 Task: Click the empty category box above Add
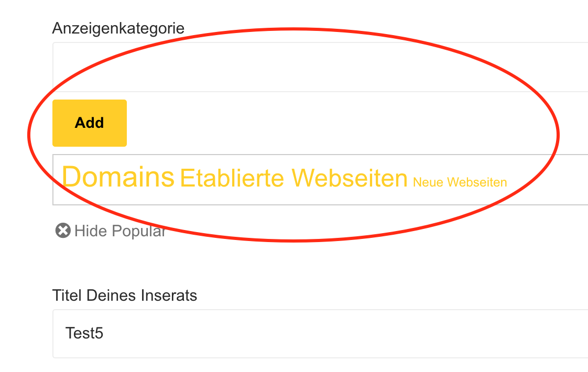[x=320, y=67]
